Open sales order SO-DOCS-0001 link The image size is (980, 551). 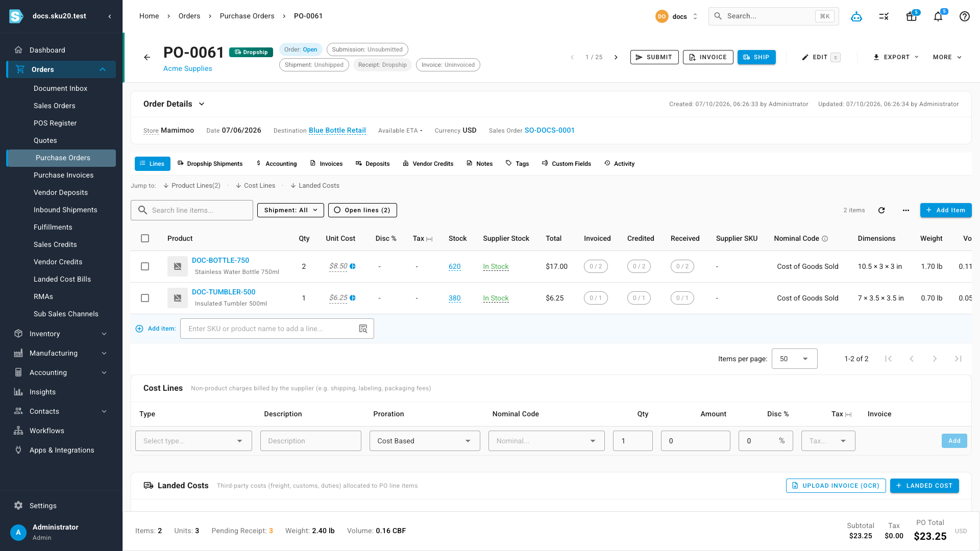(x=550, y=131)
